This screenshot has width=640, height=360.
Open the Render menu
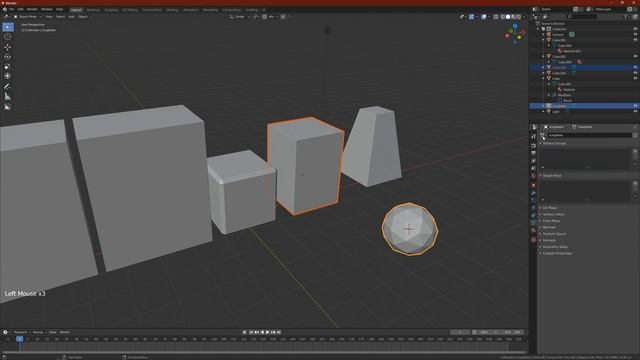point(32,9)
